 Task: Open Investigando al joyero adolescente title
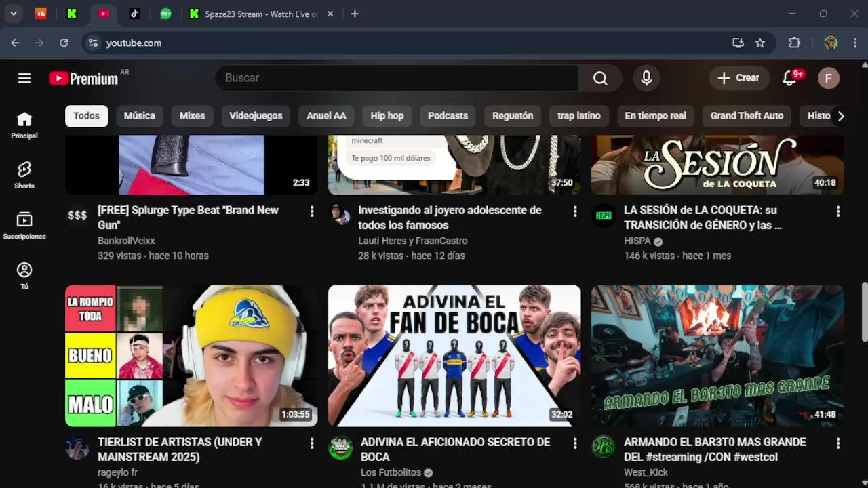tap(450, 218)
